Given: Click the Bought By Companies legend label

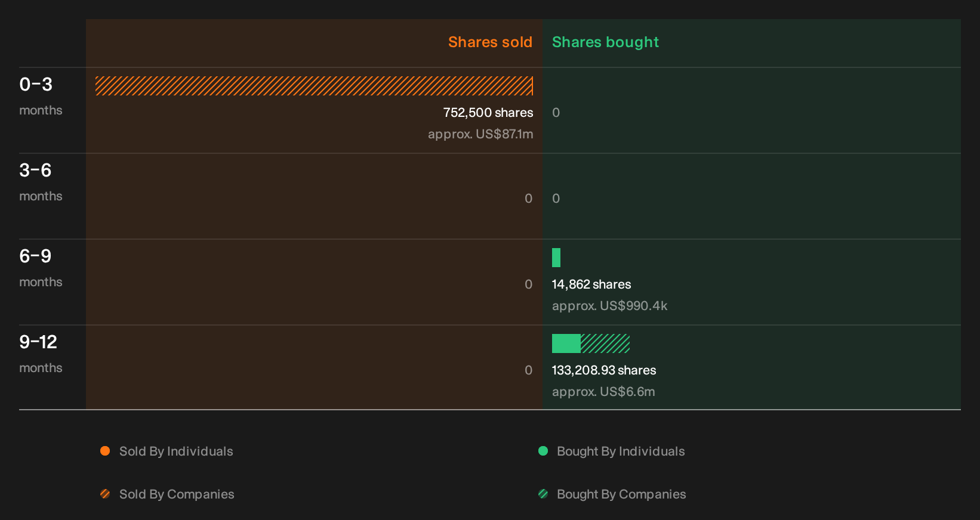Looking at the screenshot, I should tap(621, 494).
